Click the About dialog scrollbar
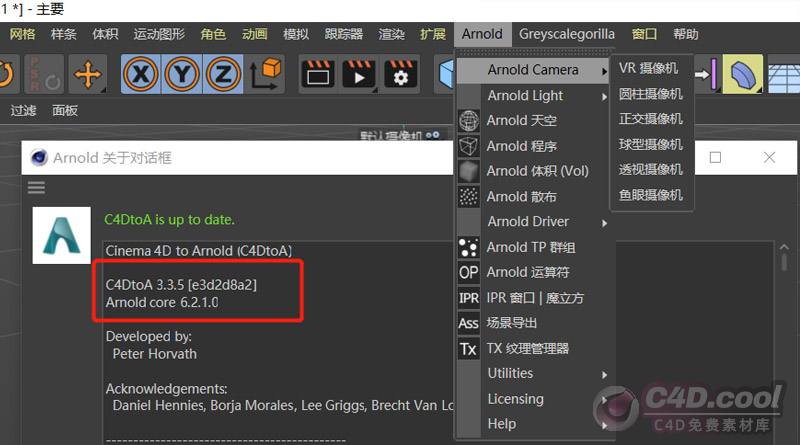 785,260
